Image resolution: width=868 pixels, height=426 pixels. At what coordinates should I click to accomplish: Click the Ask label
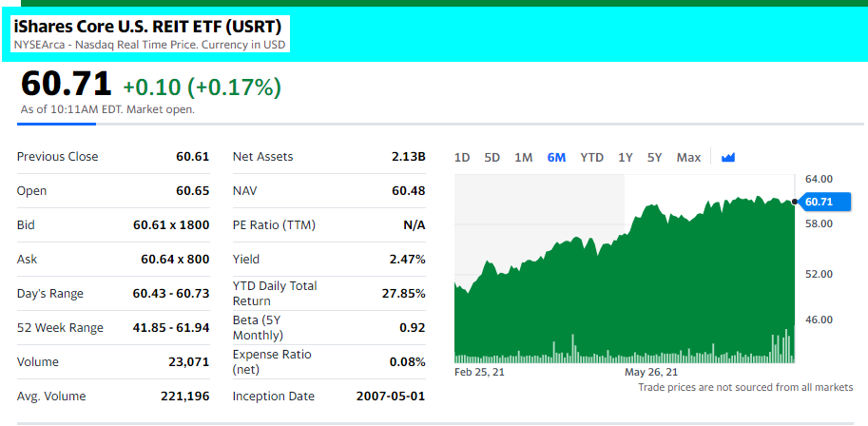coord(28,260)
